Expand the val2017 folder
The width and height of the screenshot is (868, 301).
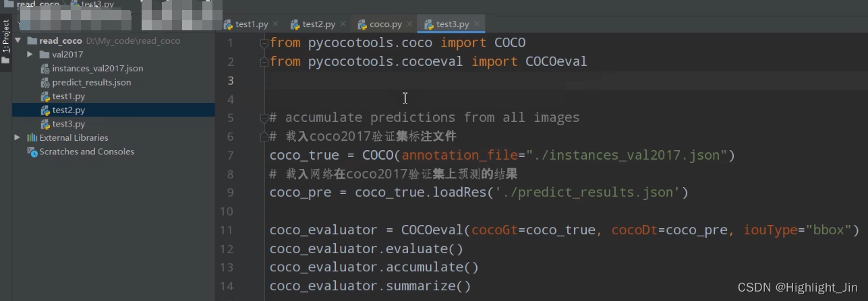[x=30, y=55]
